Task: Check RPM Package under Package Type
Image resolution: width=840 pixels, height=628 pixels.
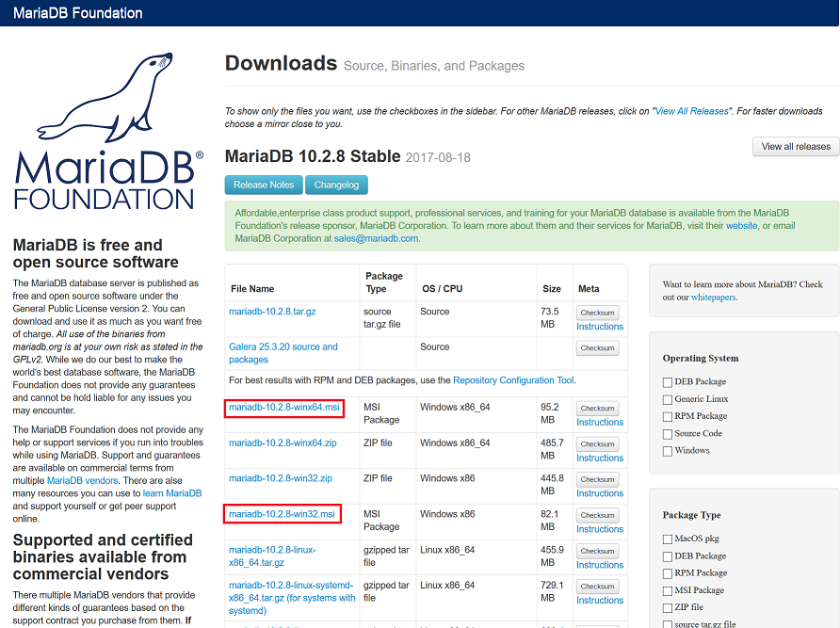Action: (x=668, y=573)
